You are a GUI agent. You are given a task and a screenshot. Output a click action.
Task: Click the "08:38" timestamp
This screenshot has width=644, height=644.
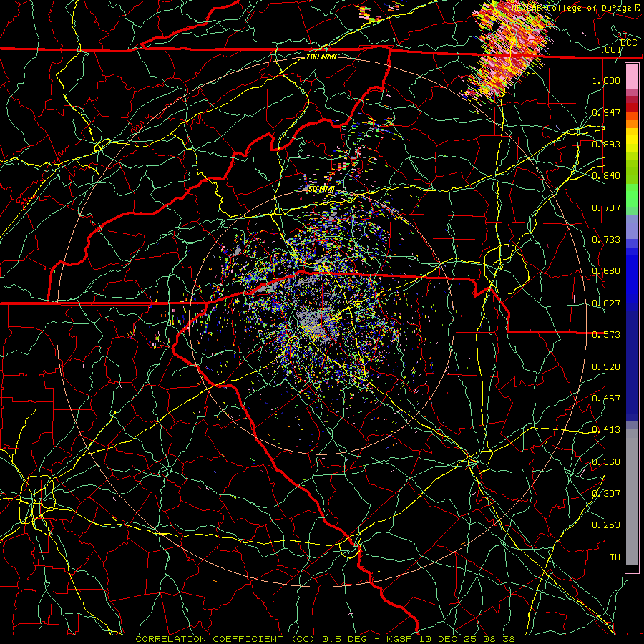click(x=499, y=639)
